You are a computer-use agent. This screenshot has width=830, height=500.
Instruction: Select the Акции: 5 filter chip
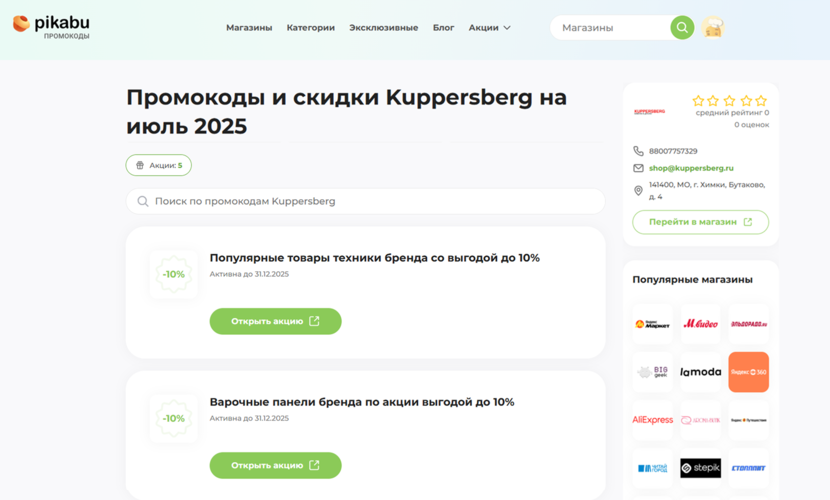click(x=159, y=165)
